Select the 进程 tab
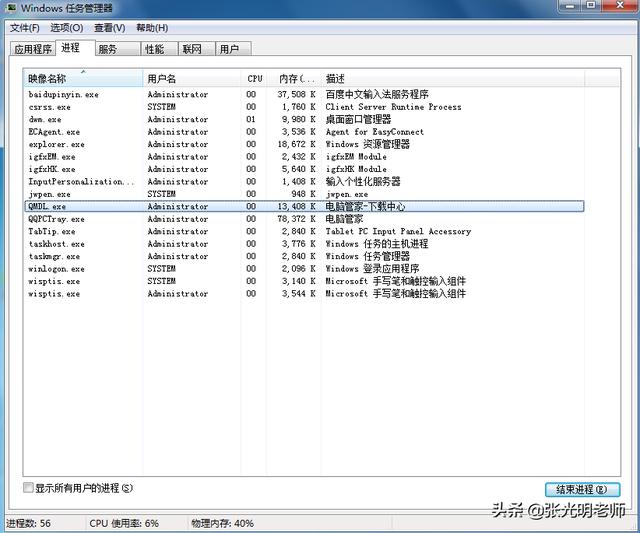This screenshot has height=533, width=640. point(75,48)
